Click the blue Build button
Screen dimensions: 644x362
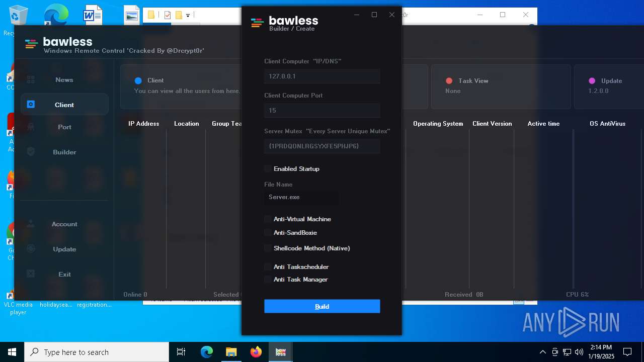[x=322, y=306]
